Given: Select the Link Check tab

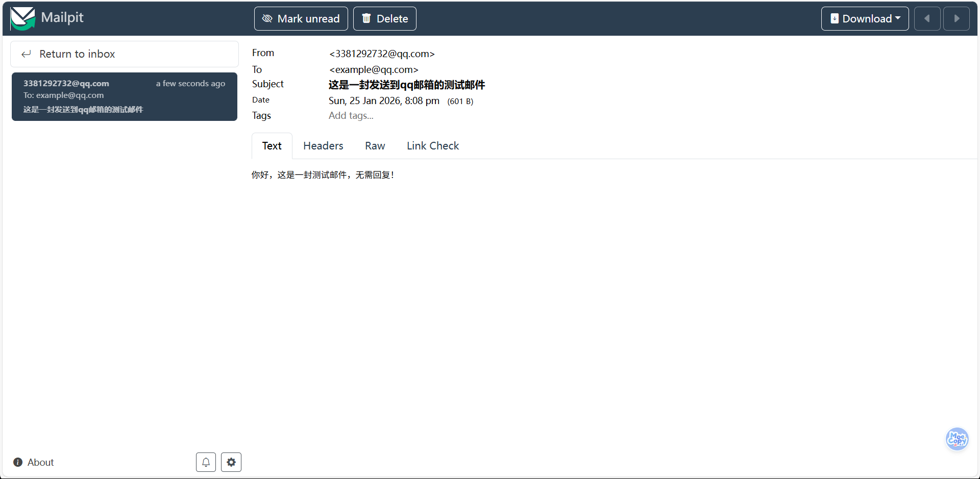Looking at the screenshot, I should 433,146.
